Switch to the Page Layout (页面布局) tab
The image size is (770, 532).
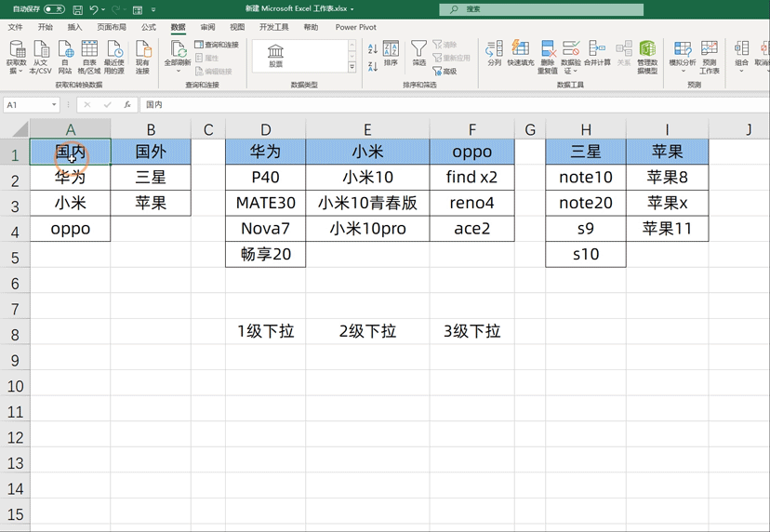[112, 27]
